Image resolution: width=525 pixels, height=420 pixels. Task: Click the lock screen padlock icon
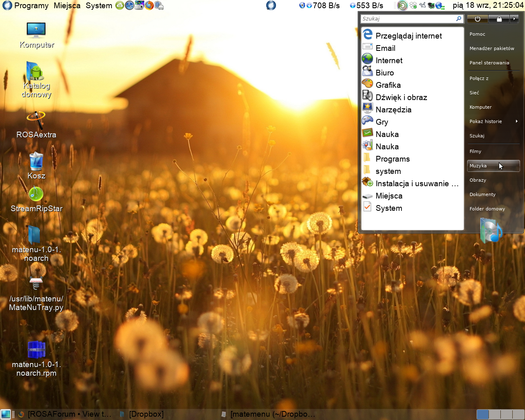pos(499,19)
